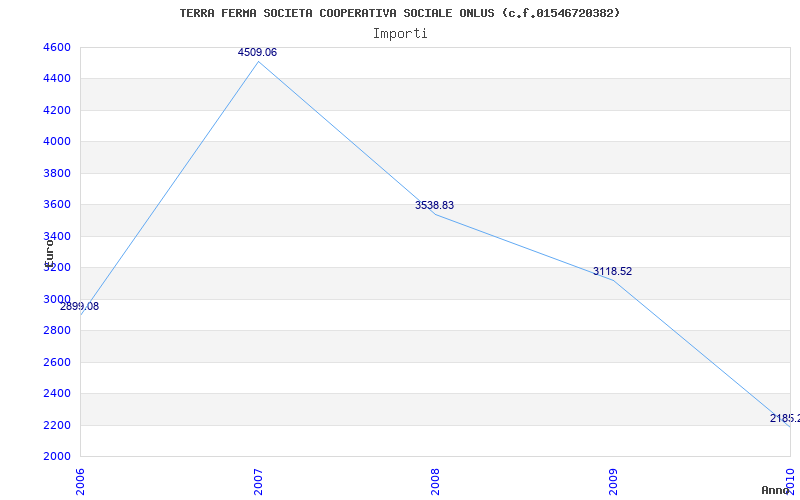Click the 2000 y-axis value
The width and height of the screenshot is (800, 500).
[x=55, y=456]
